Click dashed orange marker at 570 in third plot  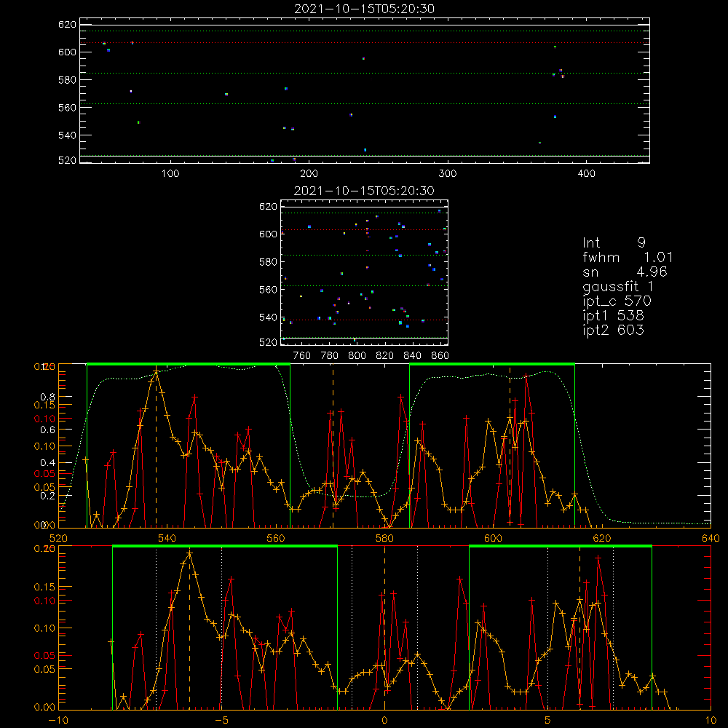(x=333, y=446)
